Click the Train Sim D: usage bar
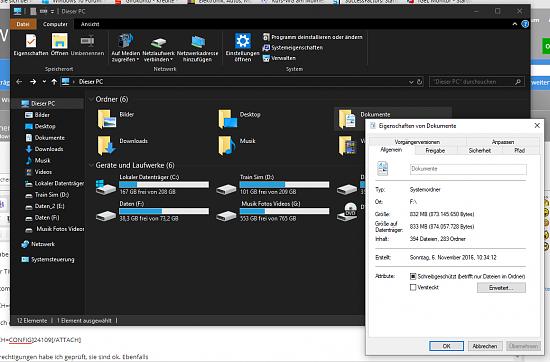Viewport: 550px width, 362px height. click(284, 185)
